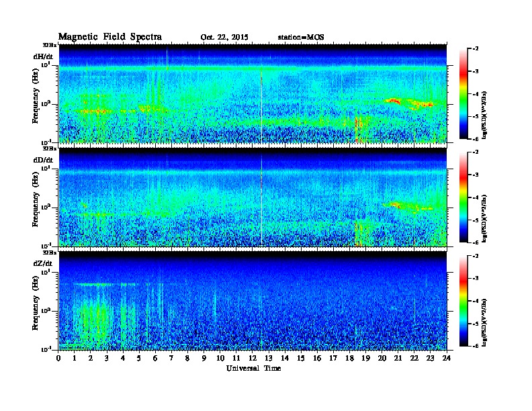Click hour tick label '4' on time axis
The image size is (532, 411).
123,358
